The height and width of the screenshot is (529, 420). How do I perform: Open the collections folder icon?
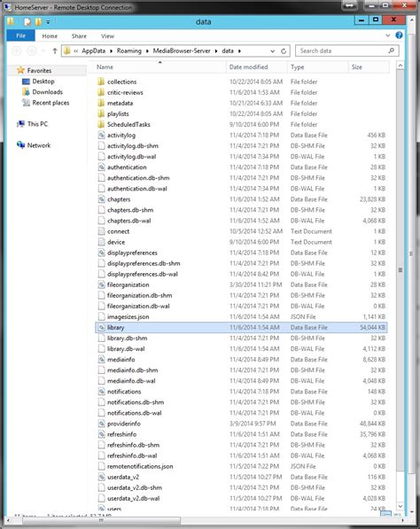click(x=101, y=82)
